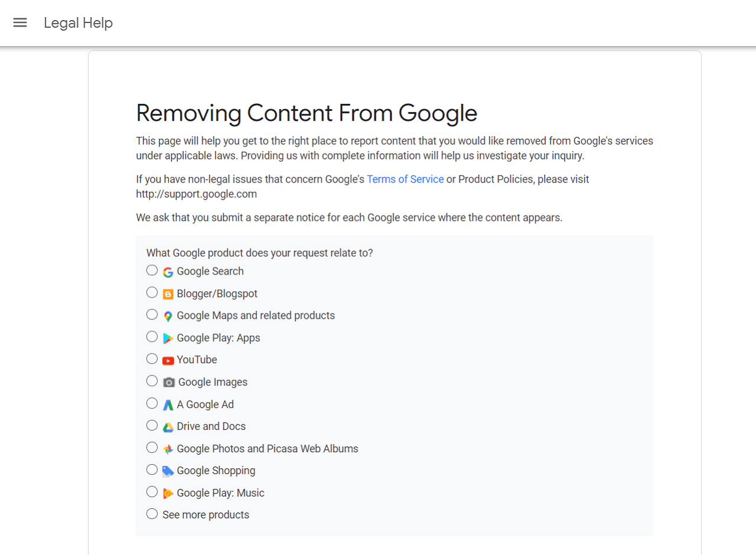Click the Google Drive triangle icon
Image resolution: width=756 pixels, height=555 pixels.
[x=168, y=427]
